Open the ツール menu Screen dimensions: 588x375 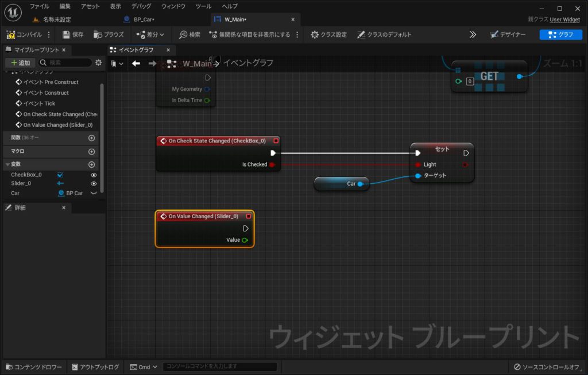tap(203, 6)
